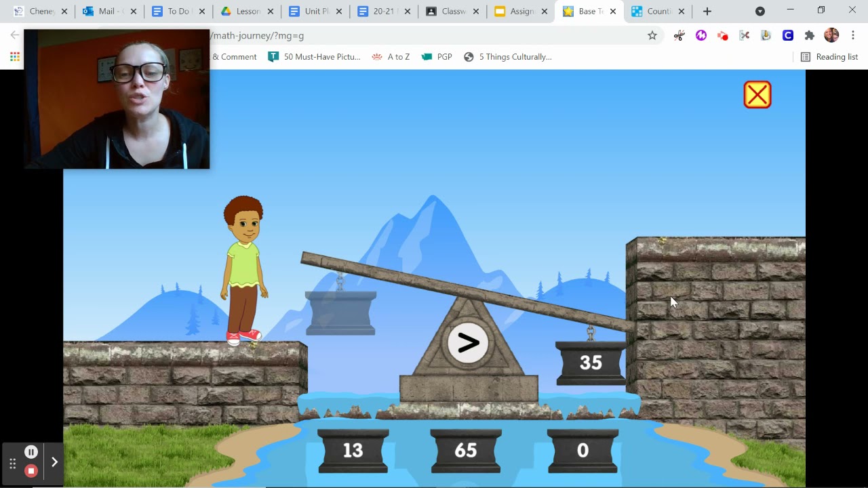This screenshot has width=868, height=488.
Task: Bookmark this page with the star icon
Action: 652,35
